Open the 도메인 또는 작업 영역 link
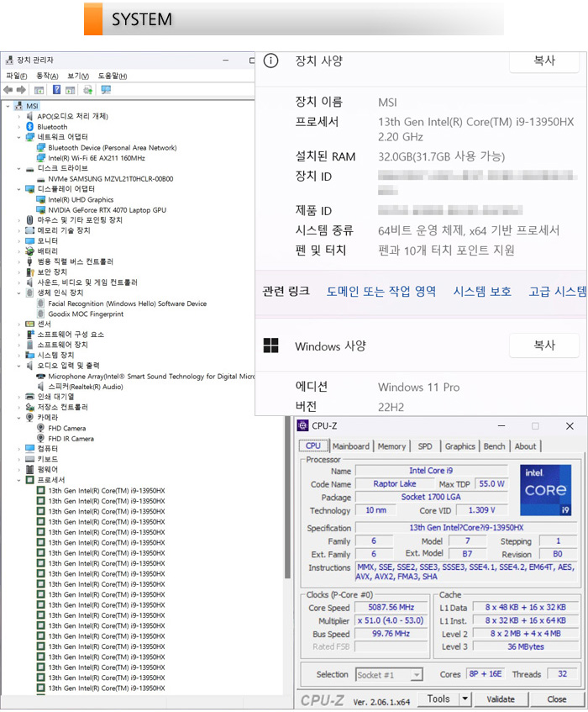 click(381, 291)
